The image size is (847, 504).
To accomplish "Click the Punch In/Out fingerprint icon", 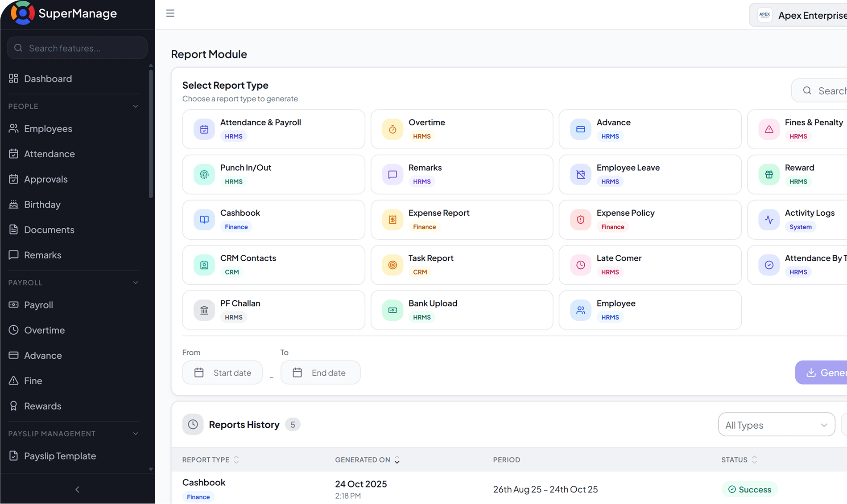I will pos(204,175).
